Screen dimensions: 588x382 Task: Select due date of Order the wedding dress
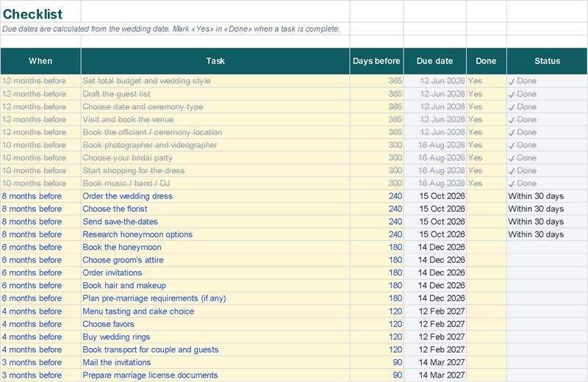pos(435,196)
